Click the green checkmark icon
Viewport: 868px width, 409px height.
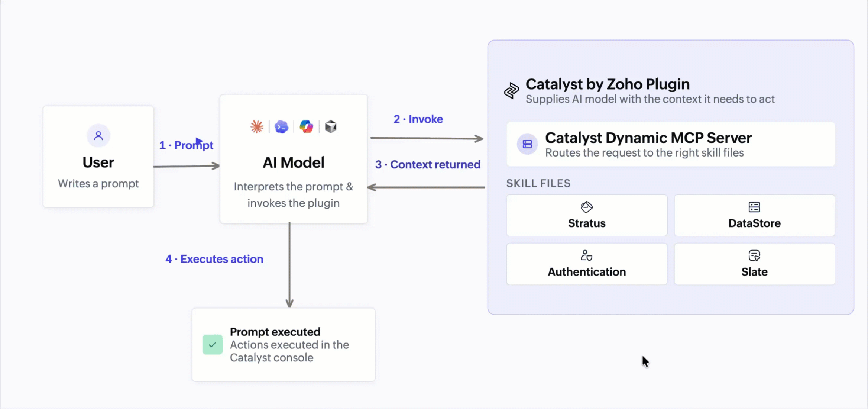click(213, 345)
